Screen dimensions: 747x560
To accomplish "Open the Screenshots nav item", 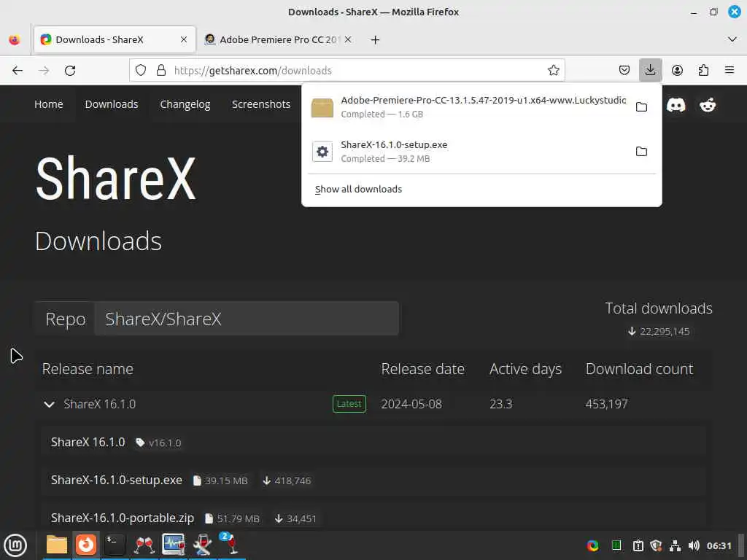I will pyautogui.click(x=261, y=104).
